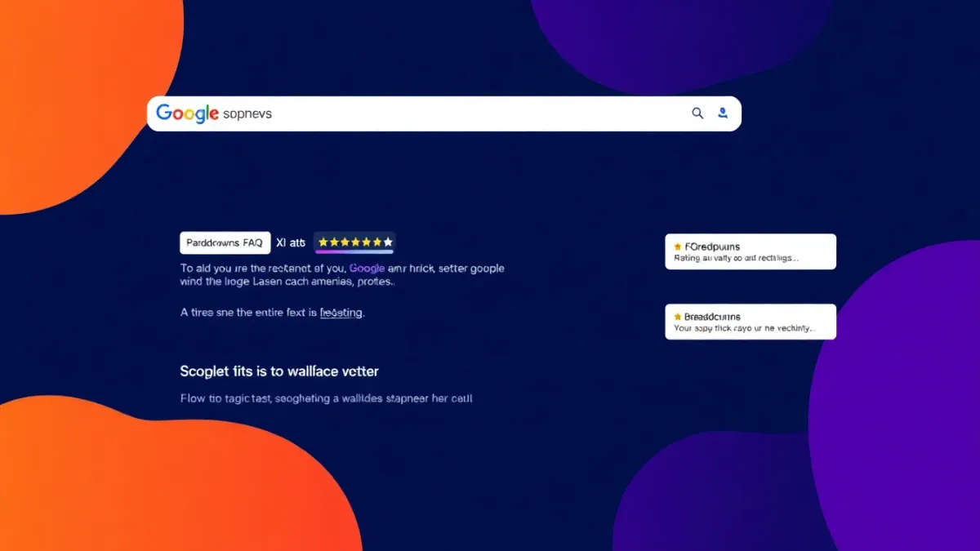The height and width of the screenshot is (551, 980).
Task: Click the middle star of rating bar
Action: pos(355,242)
